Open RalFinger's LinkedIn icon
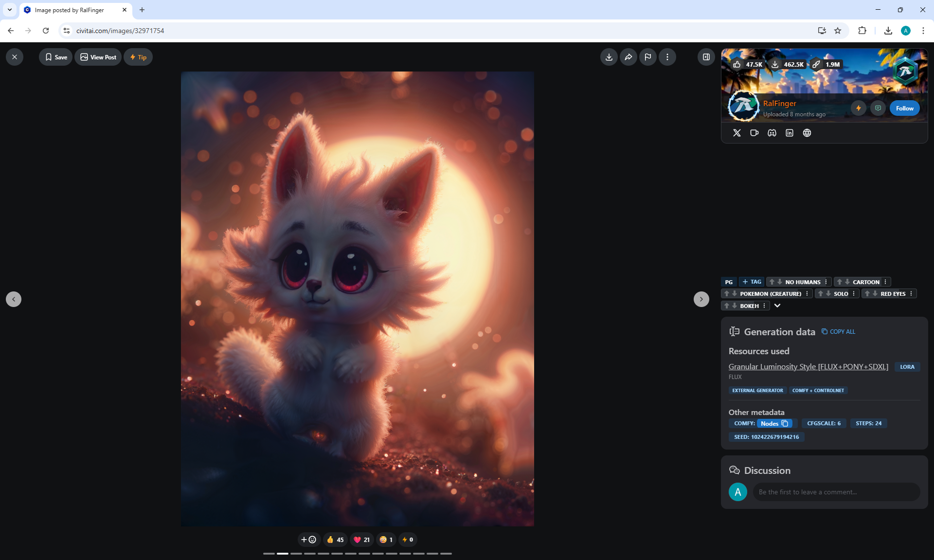 (789, 133)
